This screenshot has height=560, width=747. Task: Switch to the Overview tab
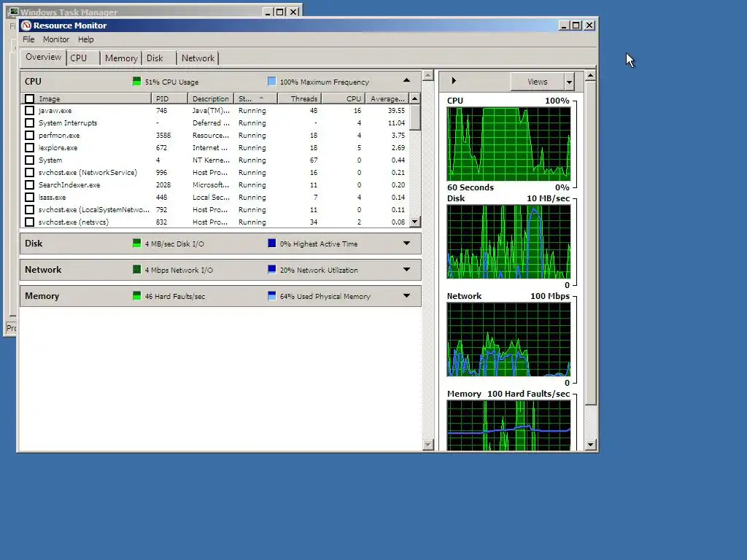tap(43, 57)
